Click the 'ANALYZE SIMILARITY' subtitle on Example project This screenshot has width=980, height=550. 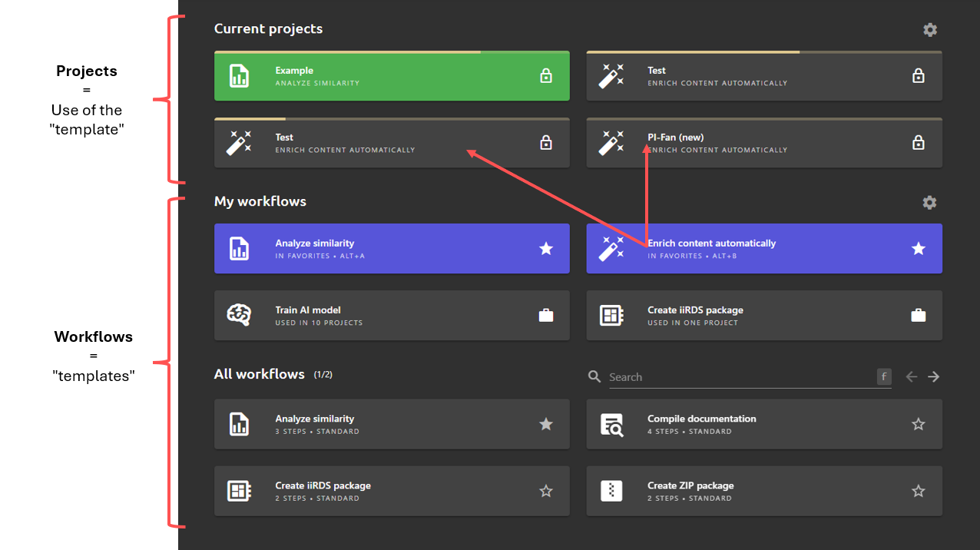(317, 83)
